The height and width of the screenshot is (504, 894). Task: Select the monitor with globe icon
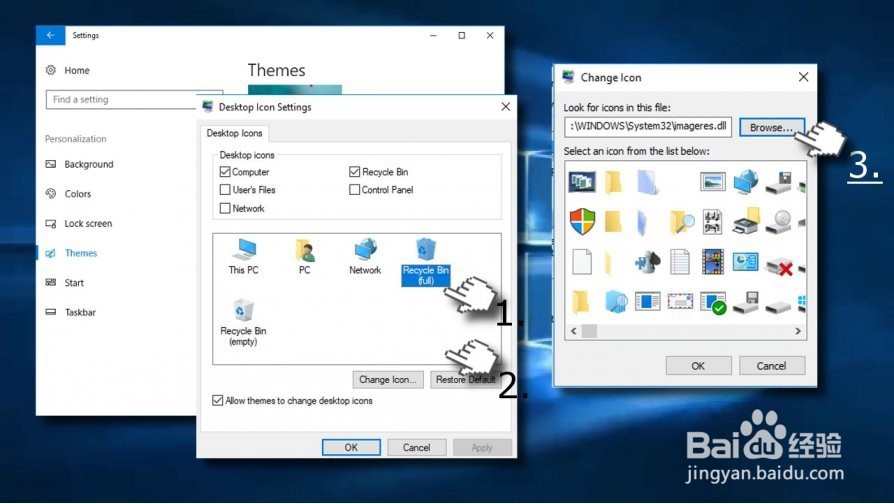[x=746, y=182]
